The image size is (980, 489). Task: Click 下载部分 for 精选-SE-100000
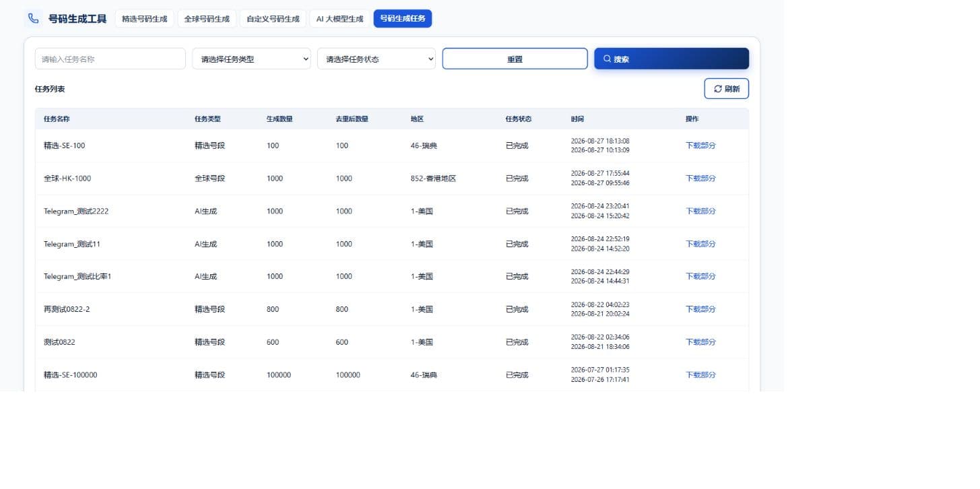point(700,374)
